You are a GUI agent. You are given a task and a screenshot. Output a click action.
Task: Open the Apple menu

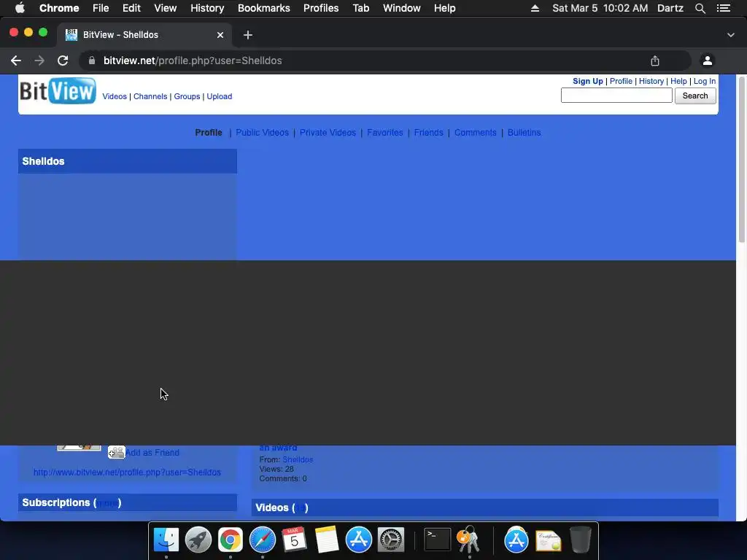(20, 8)
